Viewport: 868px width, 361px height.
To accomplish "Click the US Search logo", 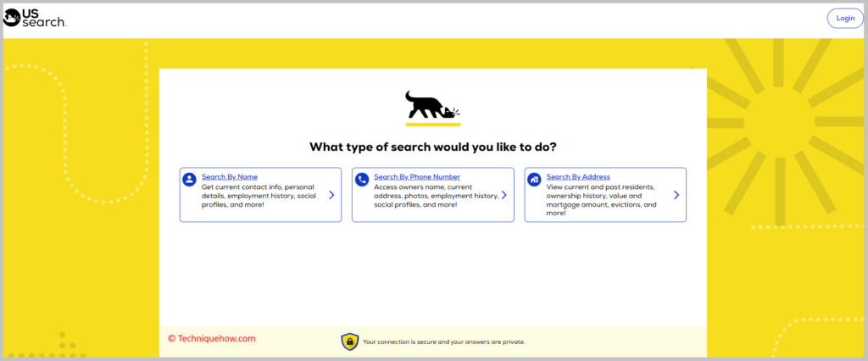I will click(x=35, y=19).
